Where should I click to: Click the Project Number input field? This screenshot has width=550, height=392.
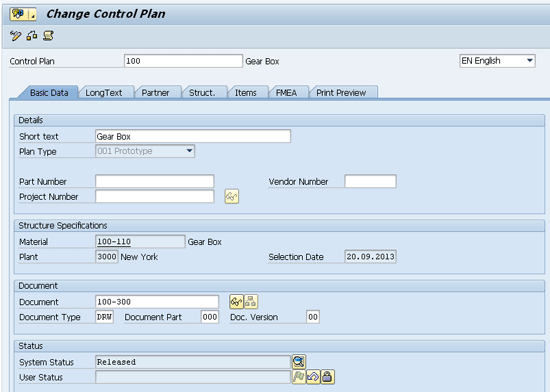pyautogui.click(x=155, y=196)
